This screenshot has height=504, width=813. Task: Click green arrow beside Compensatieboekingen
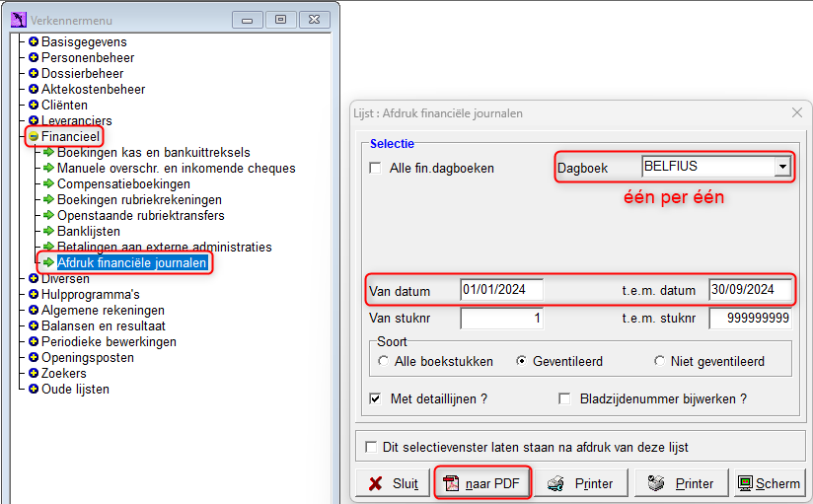click(x=48, y=183)
